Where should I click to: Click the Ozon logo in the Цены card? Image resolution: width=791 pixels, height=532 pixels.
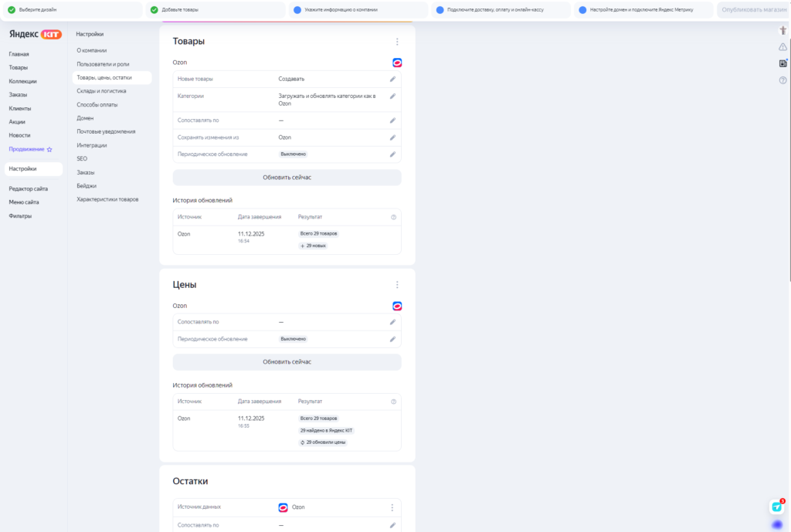[397, 306]
